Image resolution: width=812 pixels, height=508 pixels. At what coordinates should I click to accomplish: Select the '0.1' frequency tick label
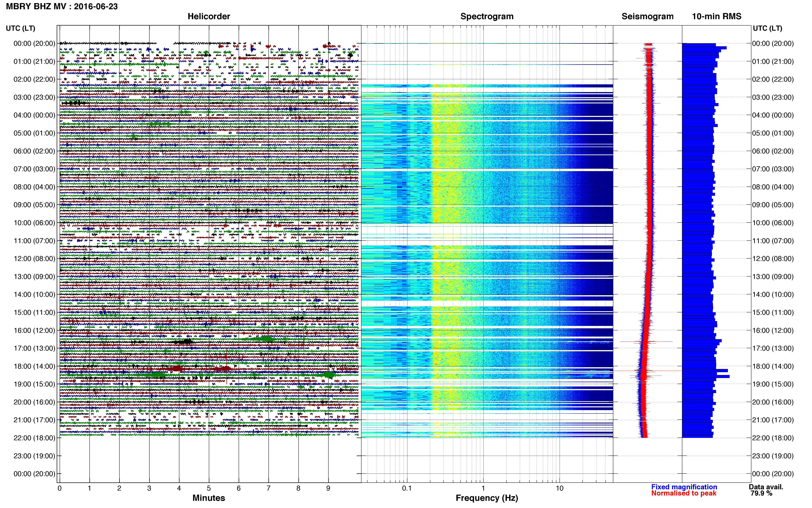click(x=407, y=488)
